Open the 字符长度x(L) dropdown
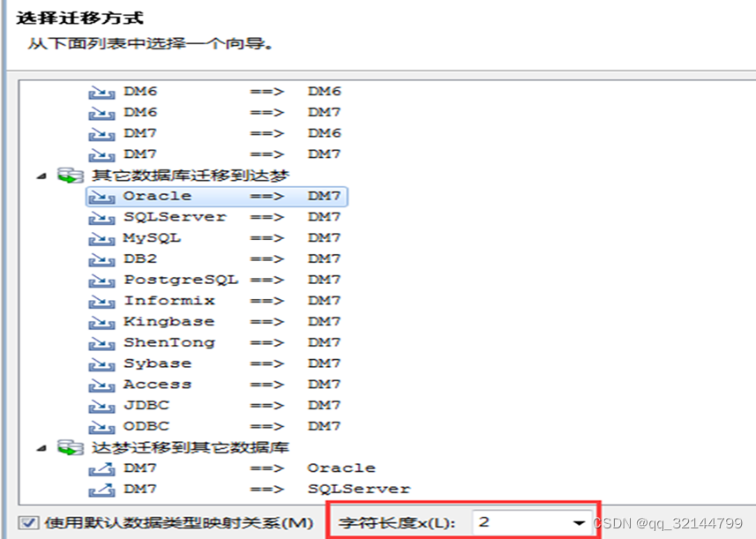This screenshot has height=539, width=756. [x=579, y=522]
